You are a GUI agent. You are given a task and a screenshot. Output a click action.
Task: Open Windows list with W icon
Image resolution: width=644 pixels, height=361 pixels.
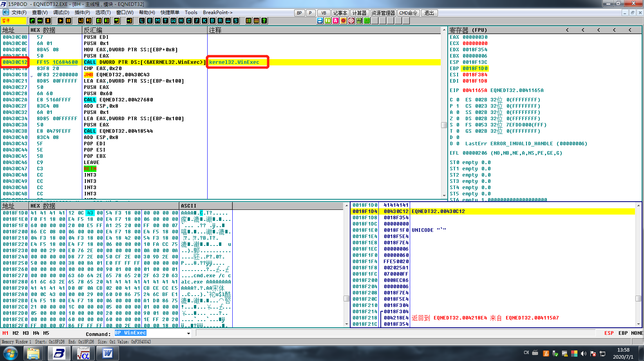click(x=174, y=21)
